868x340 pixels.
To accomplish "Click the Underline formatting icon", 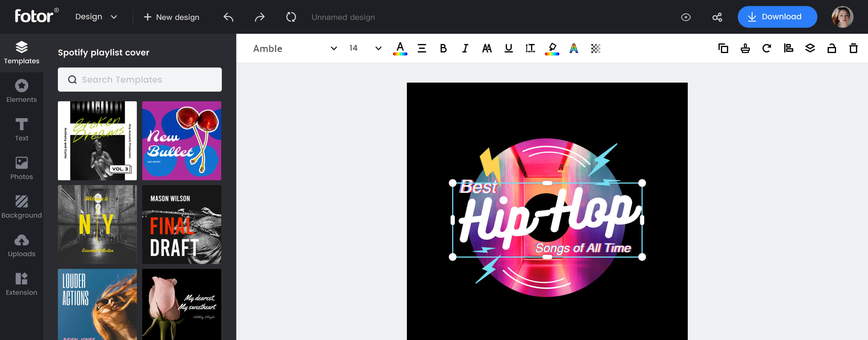I will tap(508, 48).
